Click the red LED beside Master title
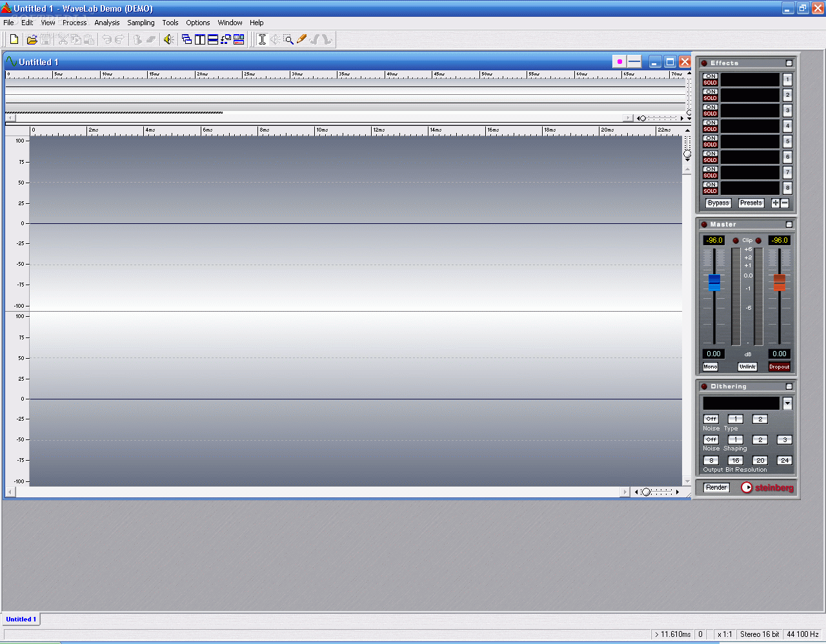826x644 pixels. coord(704,225)
